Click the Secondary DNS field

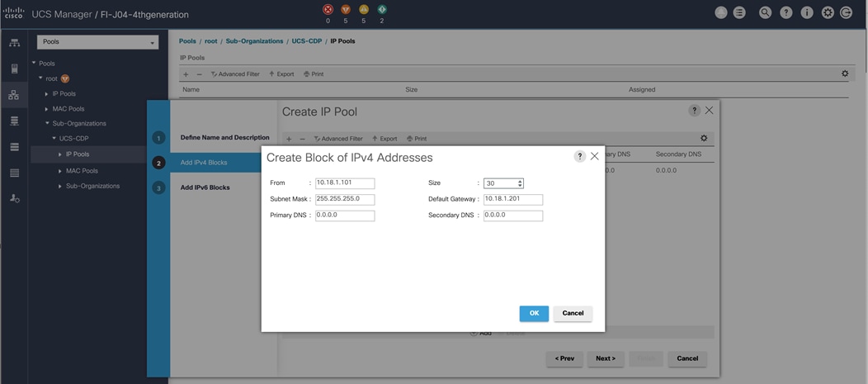point(513,216)
